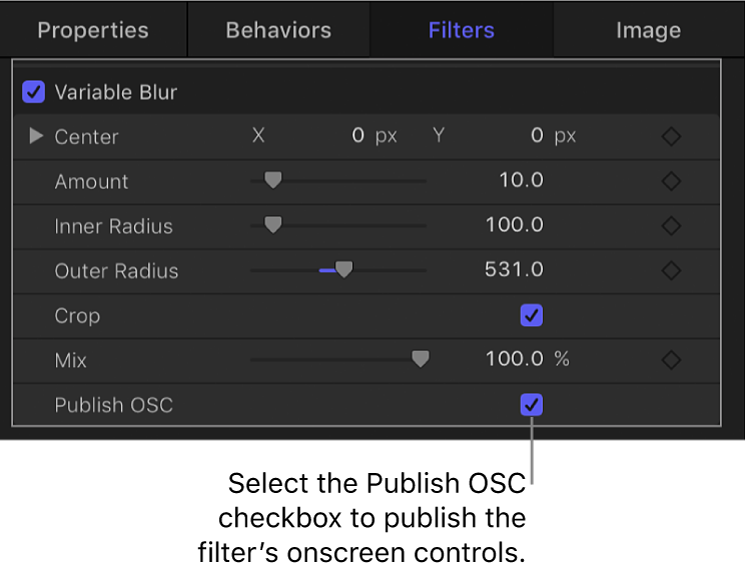Click the Center keyframe diamond icon

tap(672, 137)
